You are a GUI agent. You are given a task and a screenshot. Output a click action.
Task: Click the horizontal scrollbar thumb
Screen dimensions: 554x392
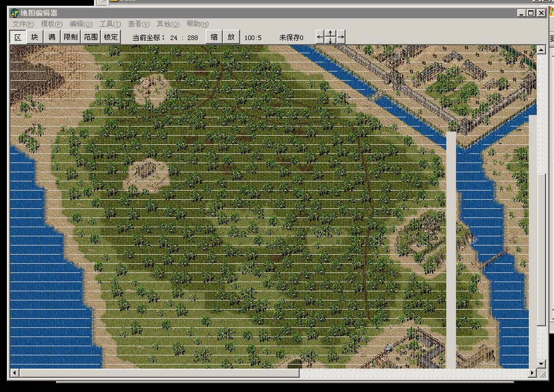coord(159,373)
